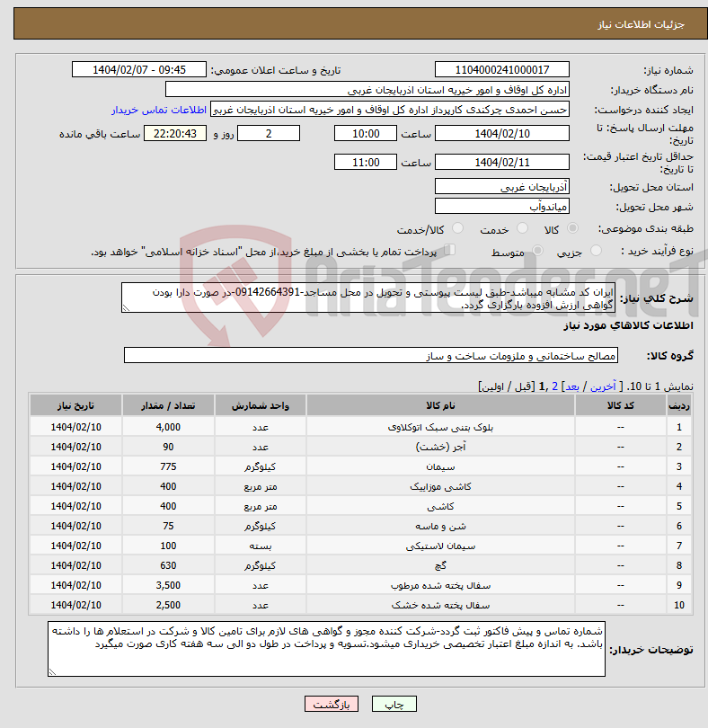Select item گچ in row 8

click(x=440, y=565)
